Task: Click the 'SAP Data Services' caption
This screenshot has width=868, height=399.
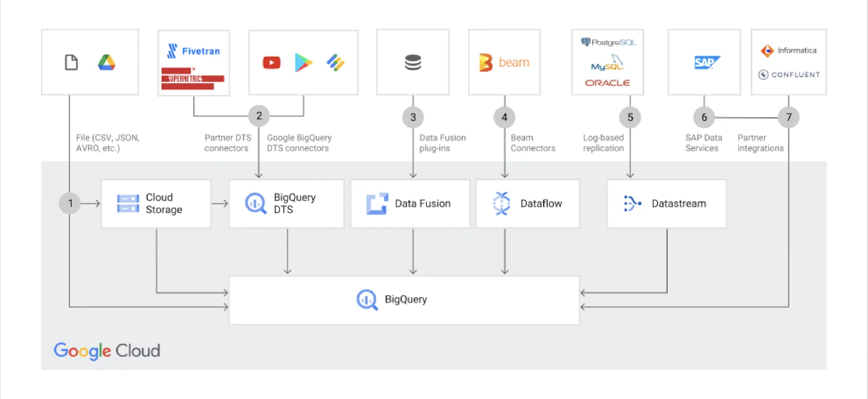Action: pos(704,143)
